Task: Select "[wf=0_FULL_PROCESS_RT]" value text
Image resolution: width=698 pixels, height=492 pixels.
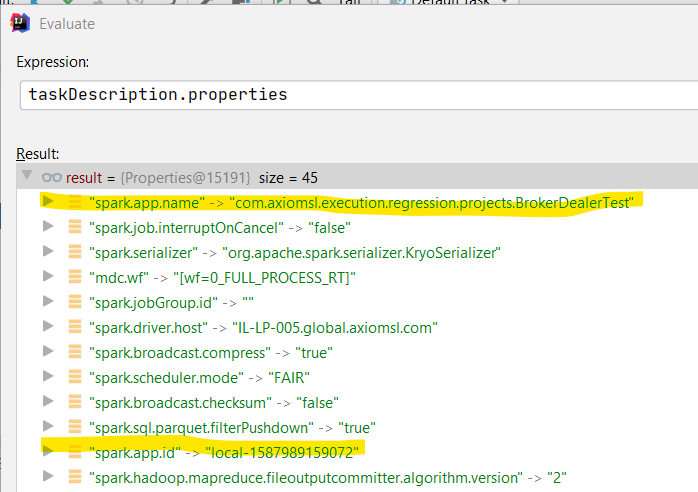Action: coord(264,278)
